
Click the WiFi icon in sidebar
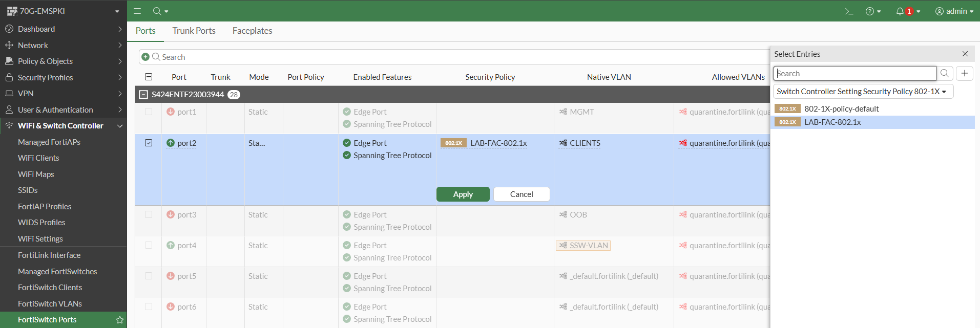point(9,125)
